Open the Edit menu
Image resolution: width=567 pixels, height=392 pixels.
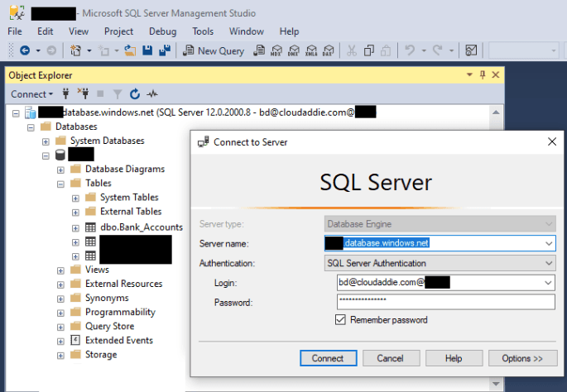[x=46, y=31]
